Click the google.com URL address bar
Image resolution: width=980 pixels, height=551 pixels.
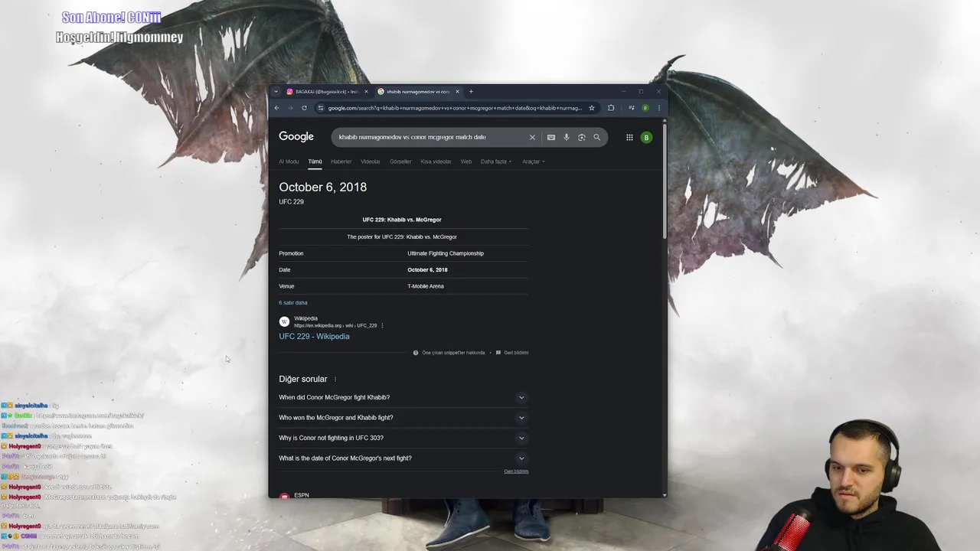tap(455, 108)
